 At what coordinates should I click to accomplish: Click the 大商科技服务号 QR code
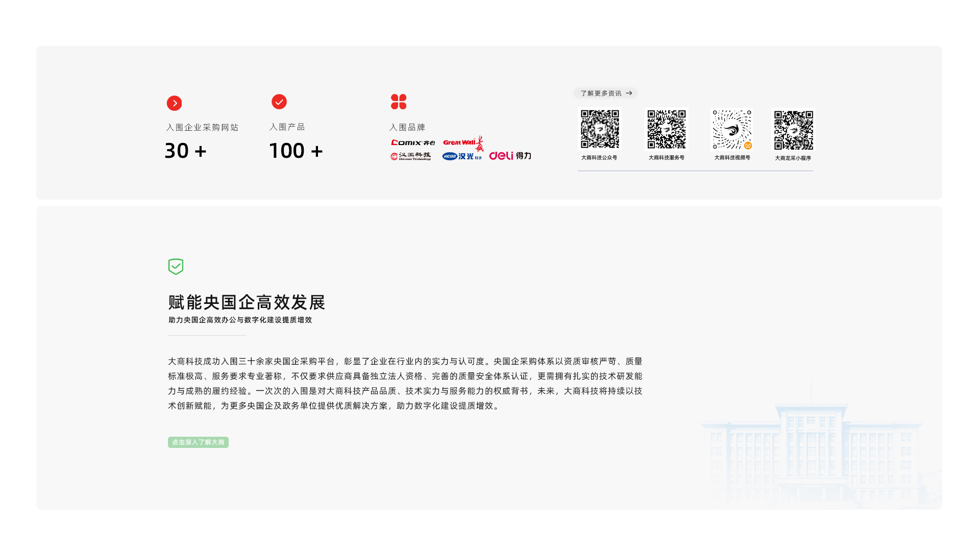point(666,129)
